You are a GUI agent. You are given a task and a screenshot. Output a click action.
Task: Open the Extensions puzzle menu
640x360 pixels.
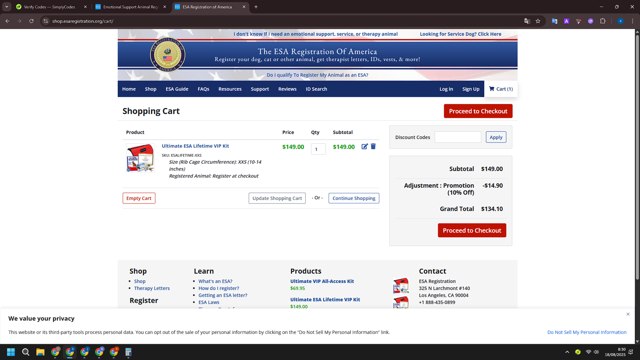click(603, 21)
